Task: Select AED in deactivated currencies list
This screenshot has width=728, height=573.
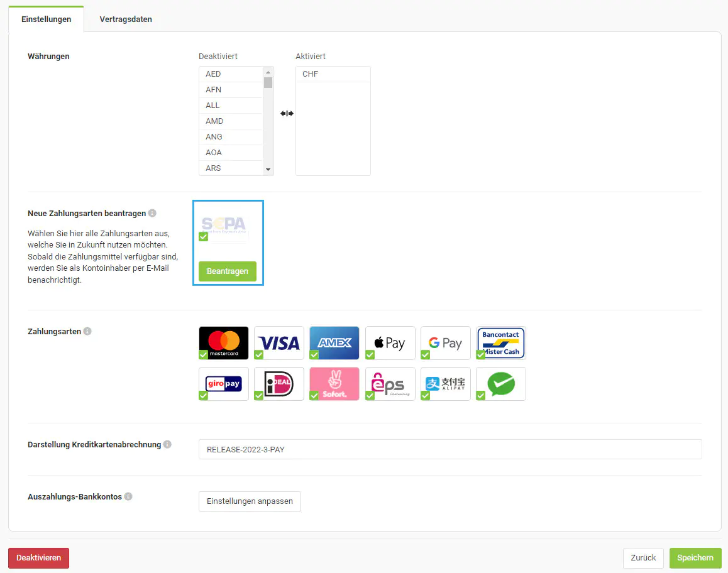Action: [x=230, y=74]
